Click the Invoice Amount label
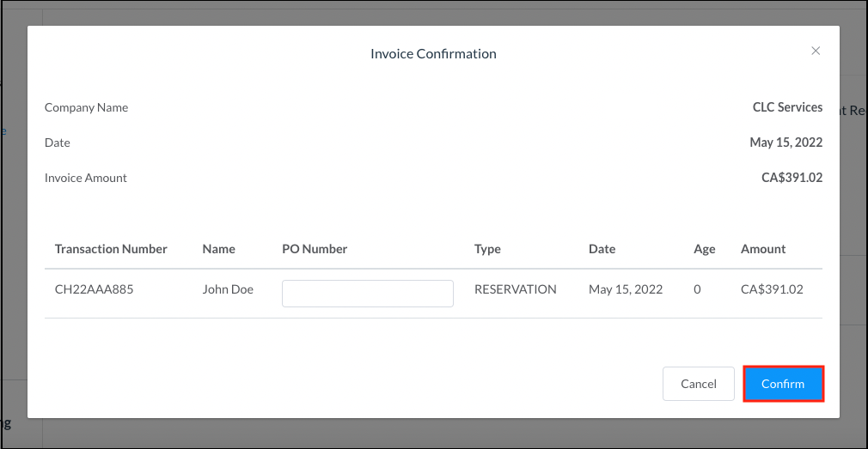 point(86,179)
